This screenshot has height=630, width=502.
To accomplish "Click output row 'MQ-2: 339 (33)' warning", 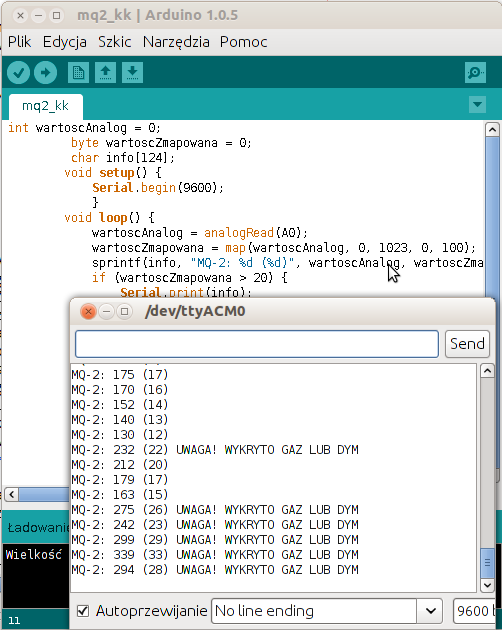I will 215,555.
